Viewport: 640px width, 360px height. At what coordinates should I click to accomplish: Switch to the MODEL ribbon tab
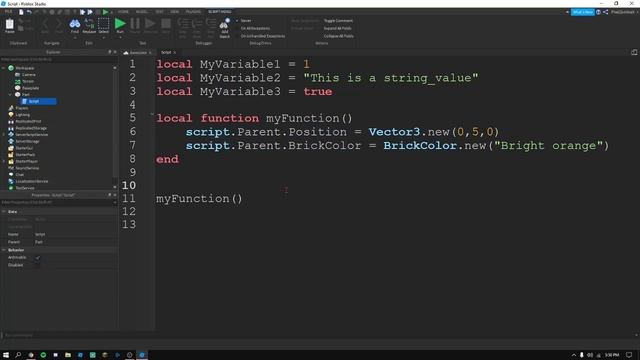[x=142, y=12]
